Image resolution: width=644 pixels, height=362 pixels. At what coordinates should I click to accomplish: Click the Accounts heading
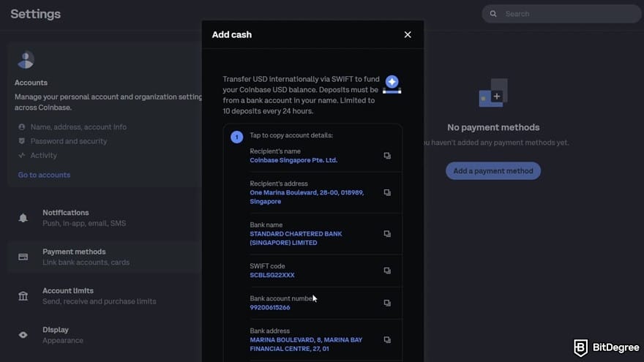[x=31, y=83]
